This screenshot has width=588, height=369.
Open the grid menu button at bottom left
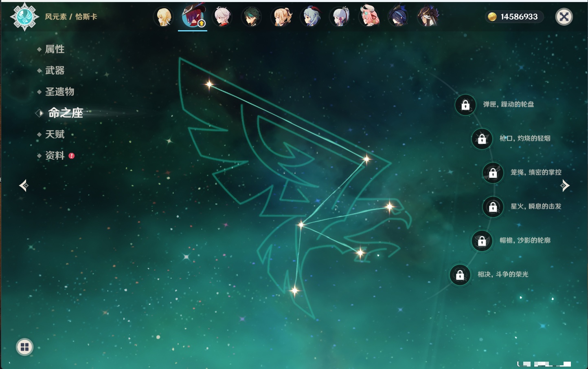point(24,347)
